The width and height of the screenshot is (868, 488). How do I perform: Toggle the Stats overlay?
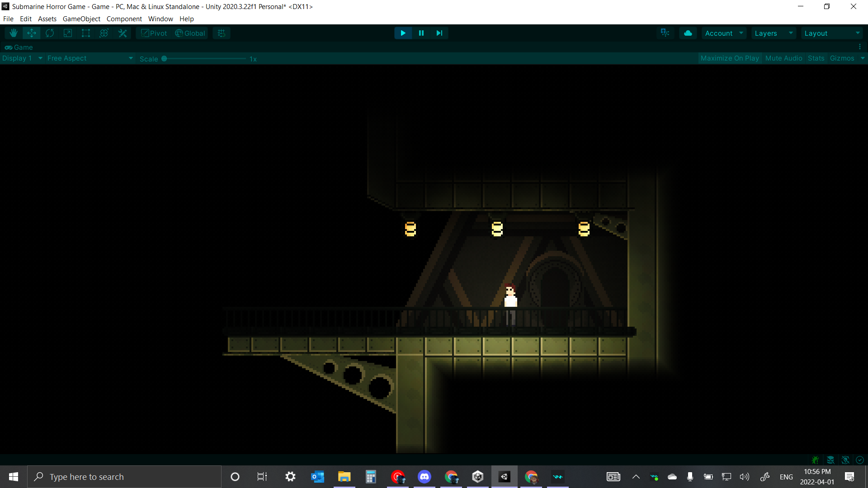pyautogui.click(x=816, y=58)
